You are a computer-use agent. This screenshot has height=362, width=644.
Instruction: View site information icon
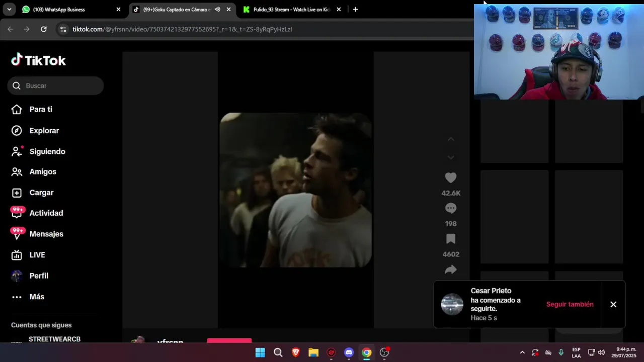click(x=63, y=29)
